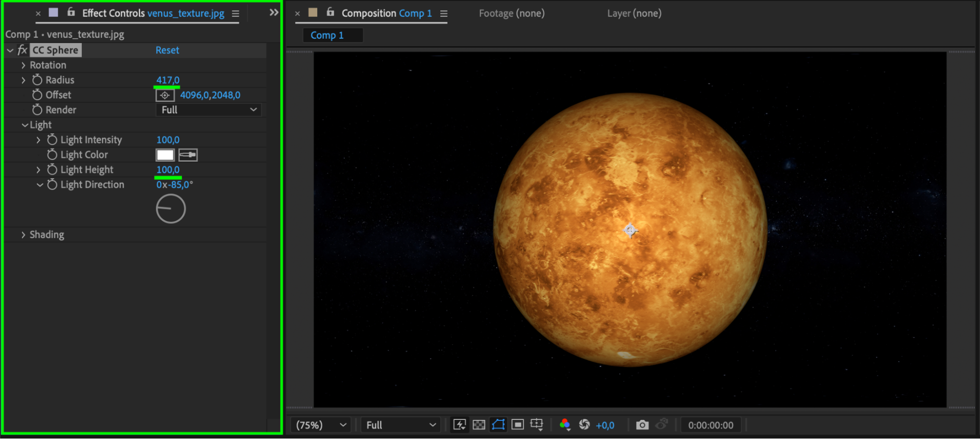Viewport: 980px width, 439px height.
Task: Open the Fast Previews options
Action: (459, 425)
